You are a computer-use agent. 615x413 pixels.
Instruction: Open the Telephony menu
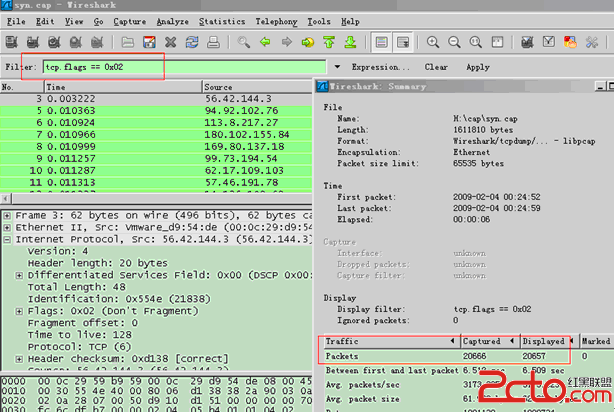pyautogui.click(x=277, y=22)
